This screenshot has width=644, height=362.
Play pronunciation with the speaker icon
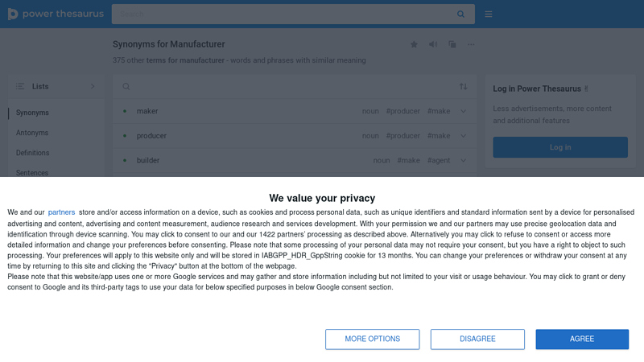pyautogui.click(x=433, y=44)
